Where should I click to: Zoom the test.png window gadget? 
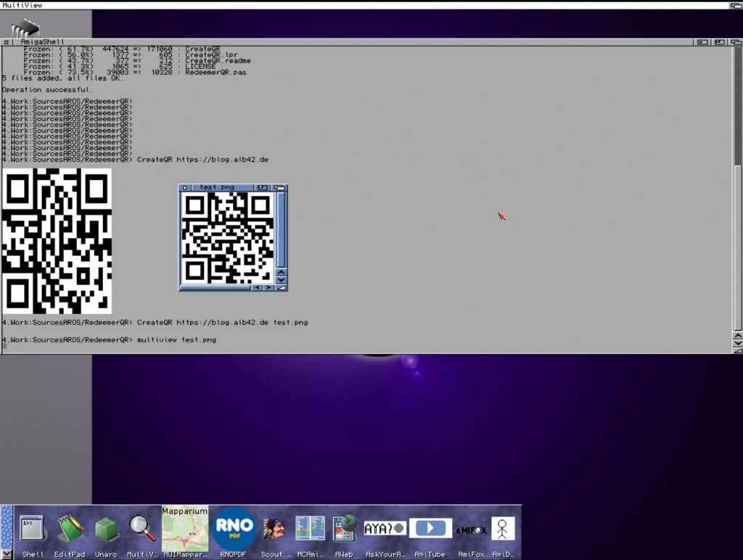tap(262, 188)
